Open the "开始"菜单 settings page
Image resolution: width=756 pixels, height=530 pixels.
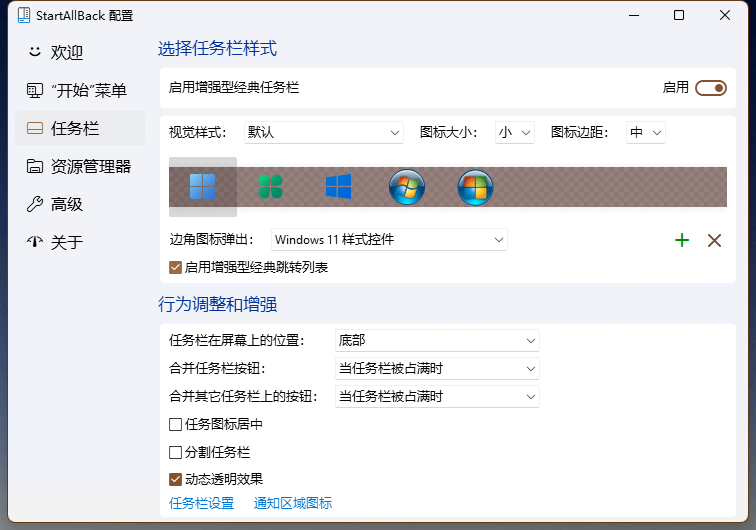click(80, 90)
